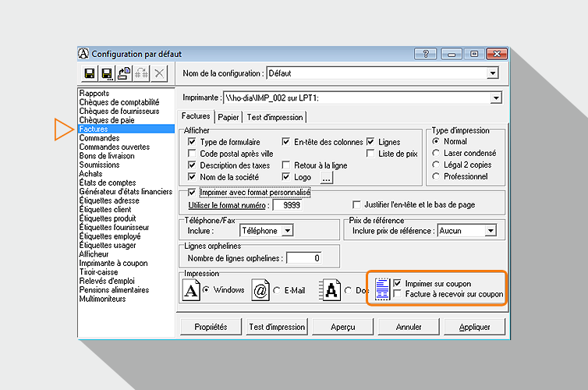Open Nom de la configuration dropdown
The width and height of the screenshot is (588, 390).
493,73
